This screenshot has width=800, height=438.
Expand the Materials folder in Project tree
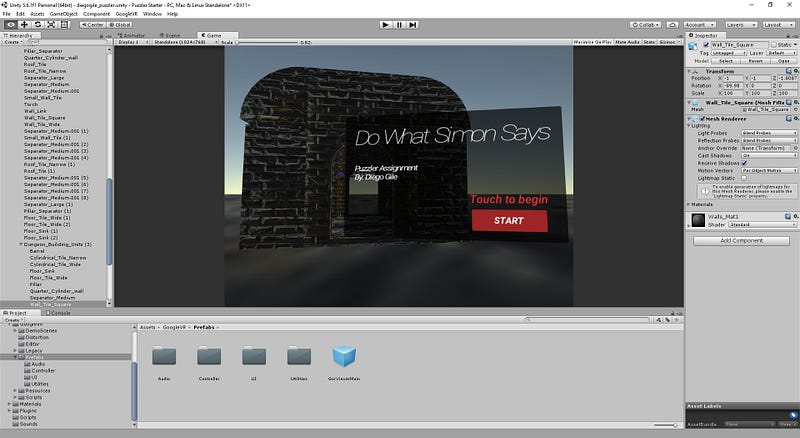click(x=9, y=404)
